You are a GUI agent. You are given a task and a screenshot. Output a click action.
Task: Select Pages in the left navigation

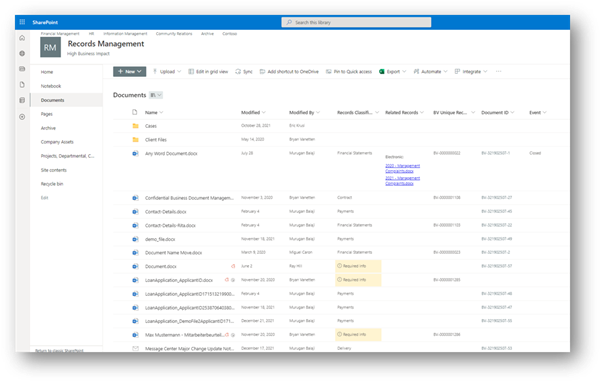(x=47, y=114)
